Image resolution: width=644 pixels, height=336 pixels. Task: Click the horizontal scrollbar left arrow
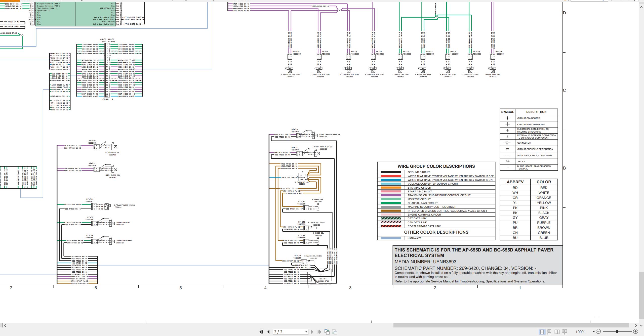(x=5, y=325)
